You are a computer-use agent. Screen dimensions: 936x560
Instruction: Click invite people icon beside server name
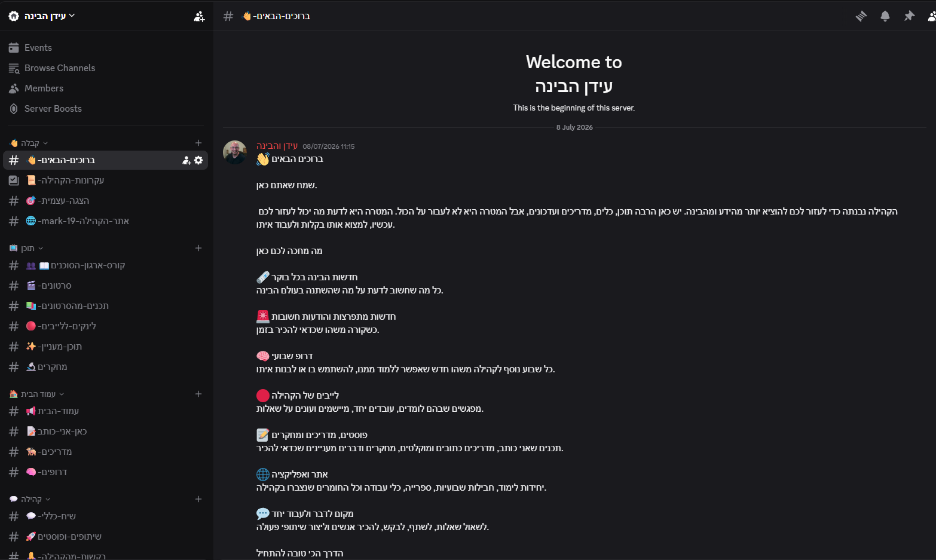(x=199, y=16)
